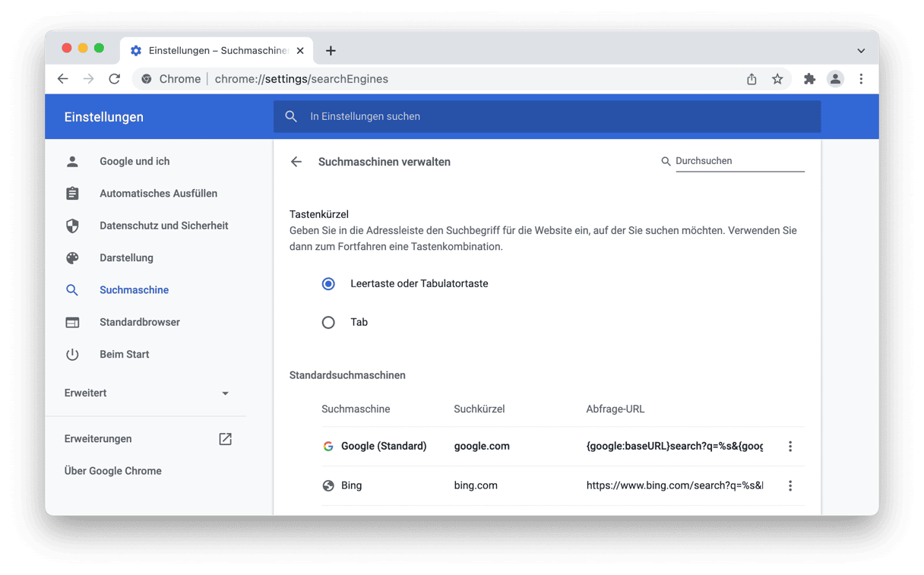
Task: Click the browser forward arrow
Action: pyautogui.click(x=89, y=79)
